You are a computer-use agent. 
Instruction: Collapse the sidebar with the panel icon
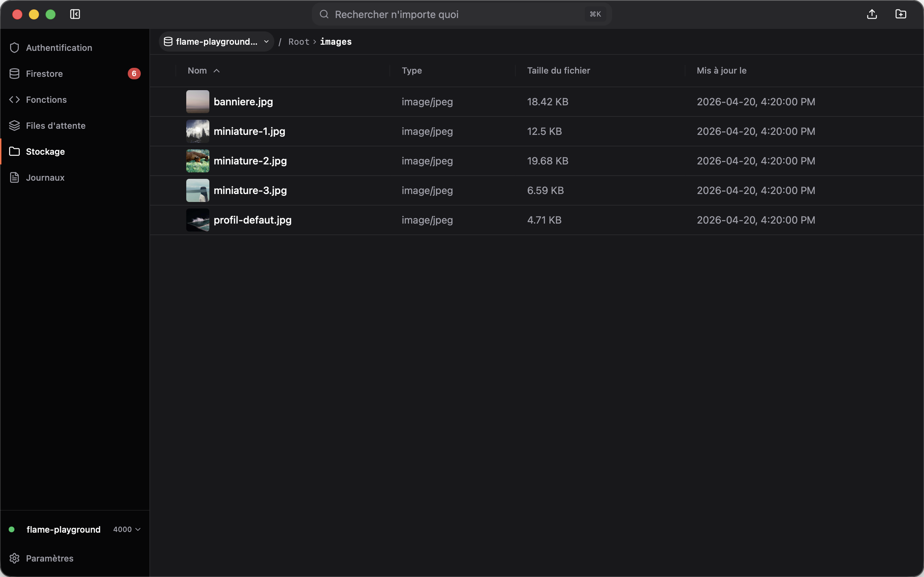click(75, 14)
